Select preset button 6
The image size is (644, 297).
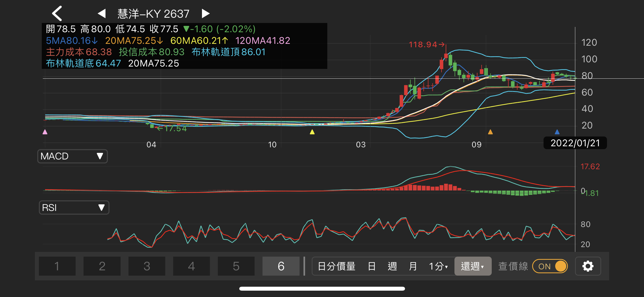[281, 266]
